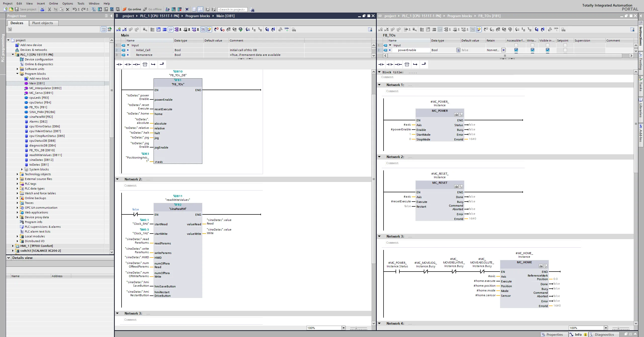Click Search in project binoculars icon
This screenshot has width=644, height=337.
coord(252,10)
